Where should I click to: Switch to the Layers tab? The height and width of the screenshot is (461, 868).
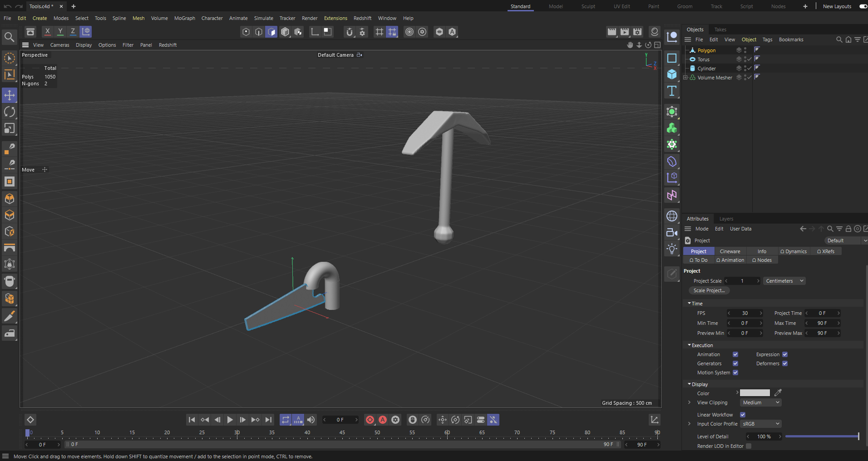726,219
